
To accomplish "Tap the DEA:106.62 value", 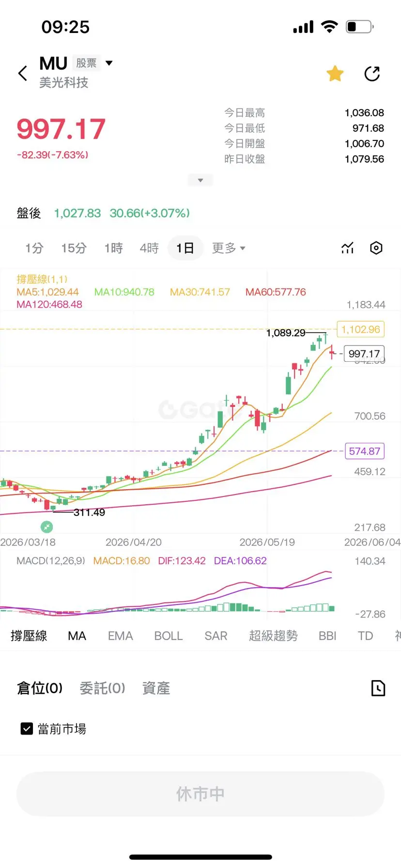I will click(240, 561).
